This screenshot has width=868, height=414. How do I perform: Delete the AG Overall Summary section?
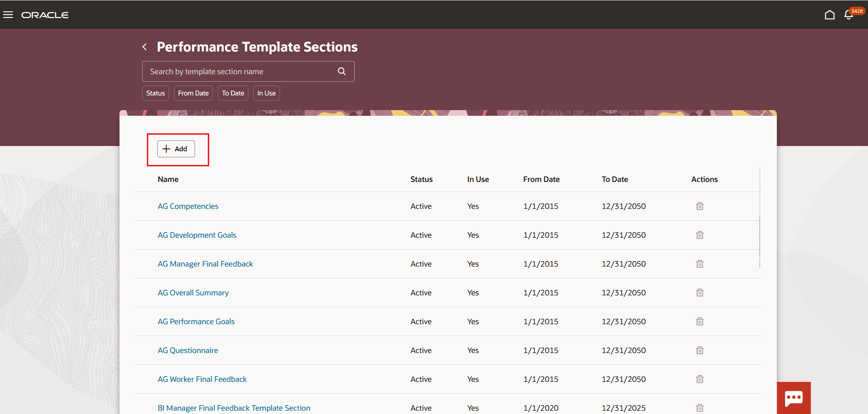(699, 293)
